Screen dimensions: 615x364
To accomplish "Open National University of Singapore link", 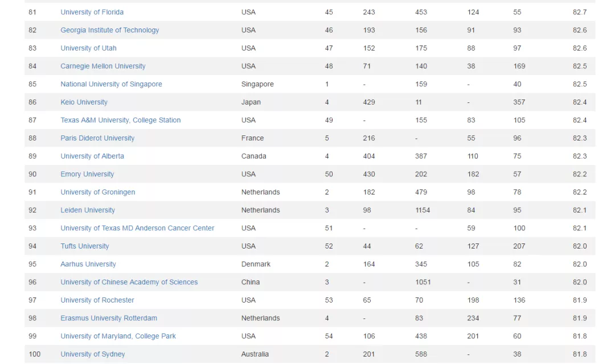I will tap(111, 84).
